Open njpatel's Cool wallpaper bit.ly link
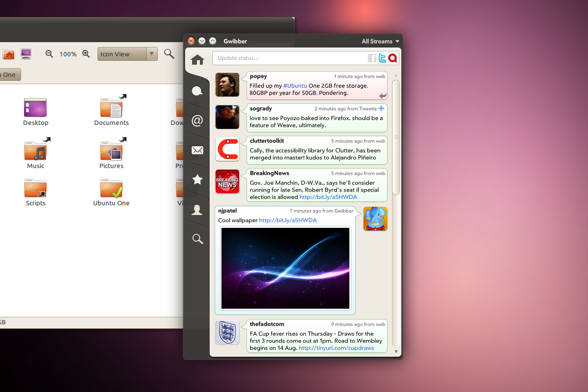 pos(288,220)
